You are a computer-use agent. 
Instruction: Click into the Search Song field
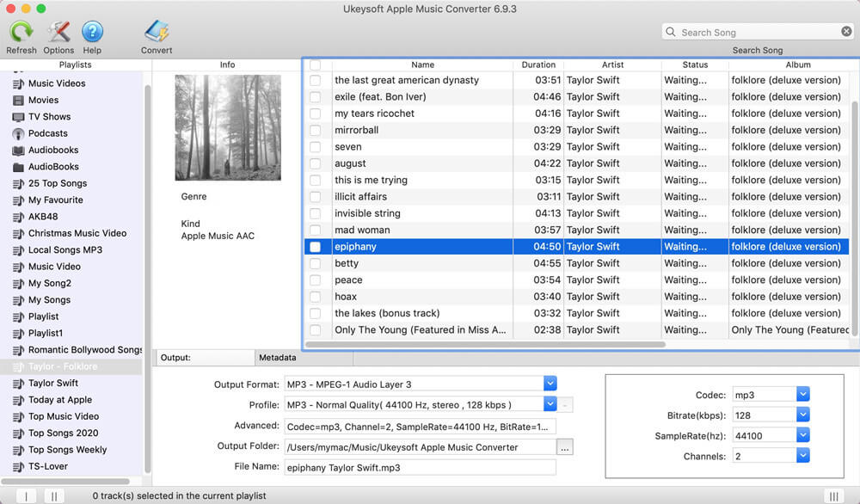pos(757,33)
